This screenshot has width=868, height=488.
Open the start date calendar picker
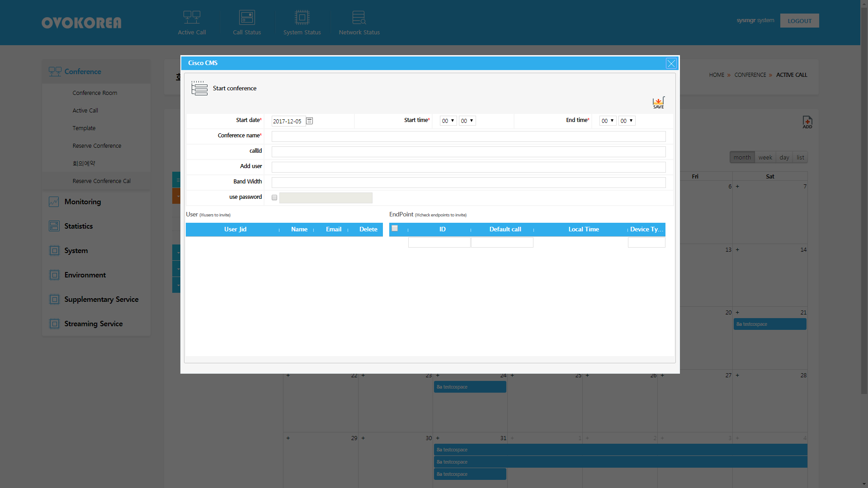pos(309,121)
